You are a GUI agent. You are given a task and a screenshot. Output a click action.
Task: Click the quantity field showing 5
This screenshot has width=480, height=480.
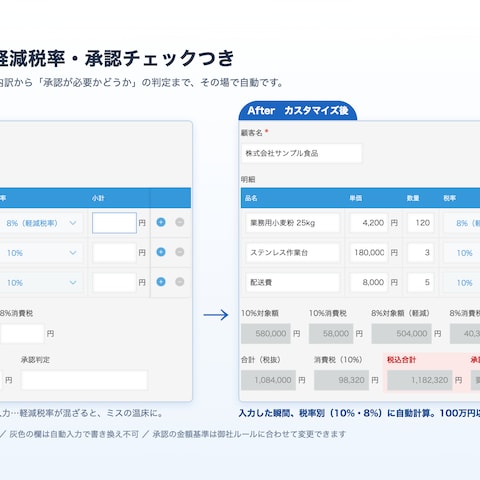[x=421, y=282]
